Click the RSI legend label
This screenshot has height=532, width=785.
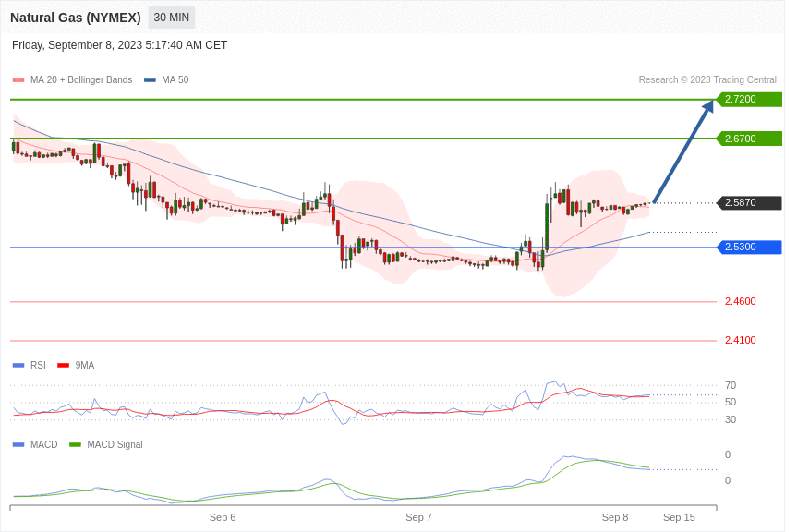click(x=38, y=366)
